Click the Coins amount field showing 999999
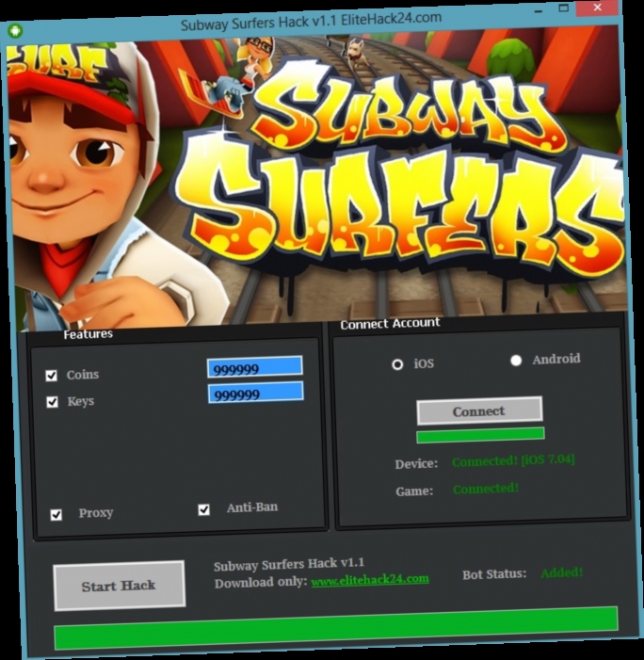Screen dimensions: 644x660 254,366
